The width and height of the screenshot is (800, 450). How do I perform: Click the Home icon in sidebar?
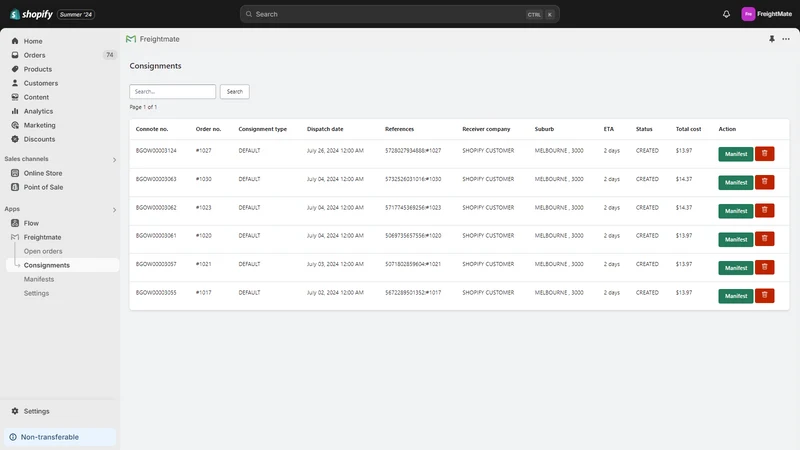[15, 41]
